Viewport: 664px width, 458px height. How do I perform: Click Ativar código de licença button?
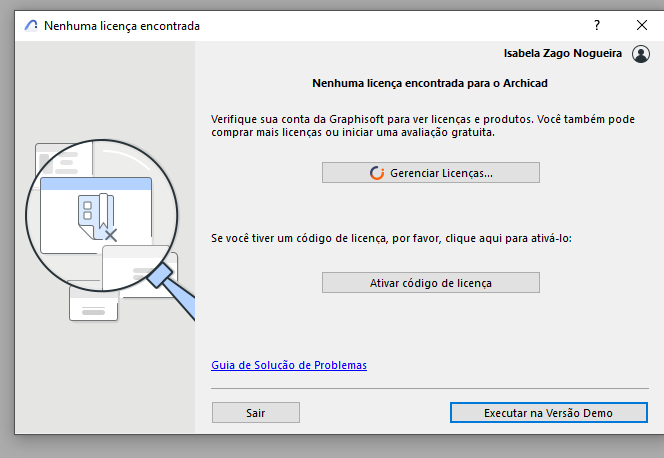431,283
